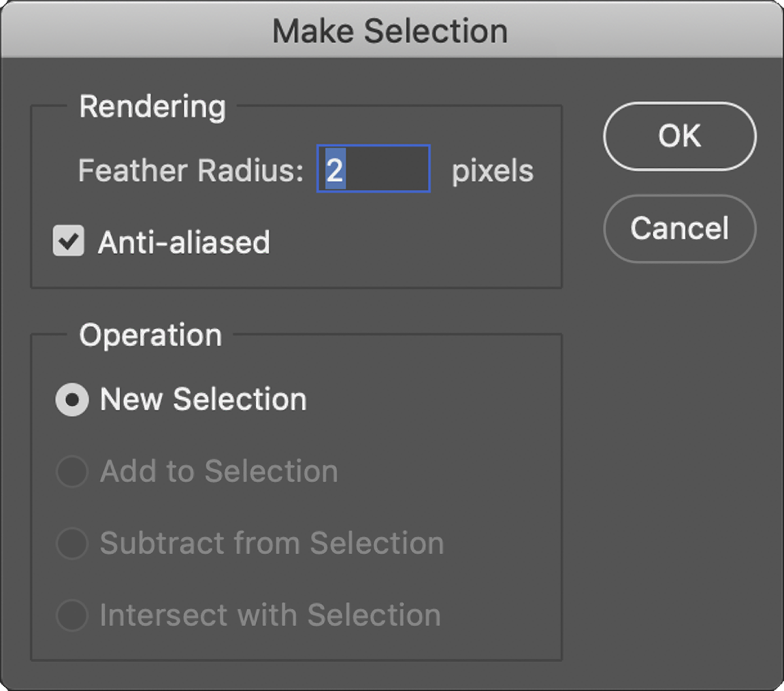Screen dimensions: 784x691
Task: Pick the Intersect with Selection radio button
Action: point(71,615)
